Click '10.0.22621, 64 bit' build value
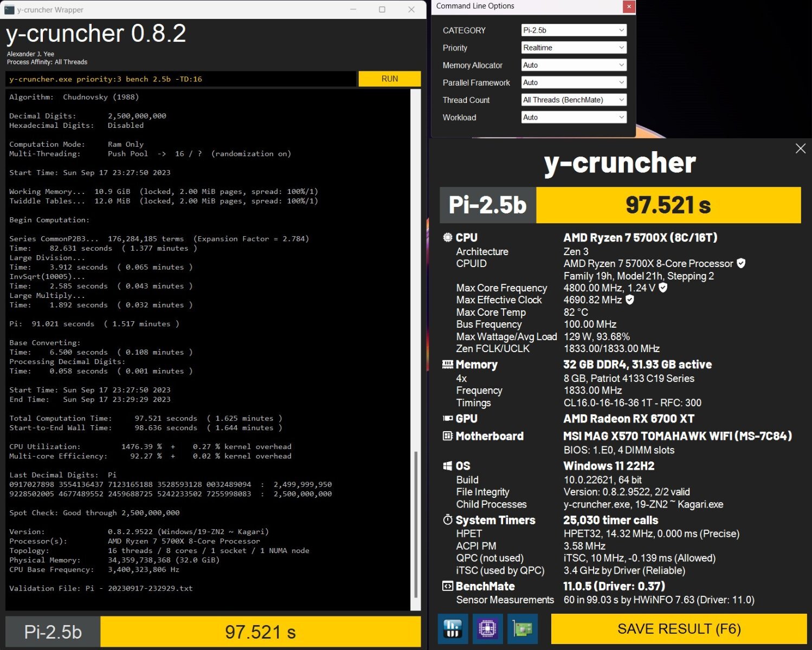 click(603, 480)
